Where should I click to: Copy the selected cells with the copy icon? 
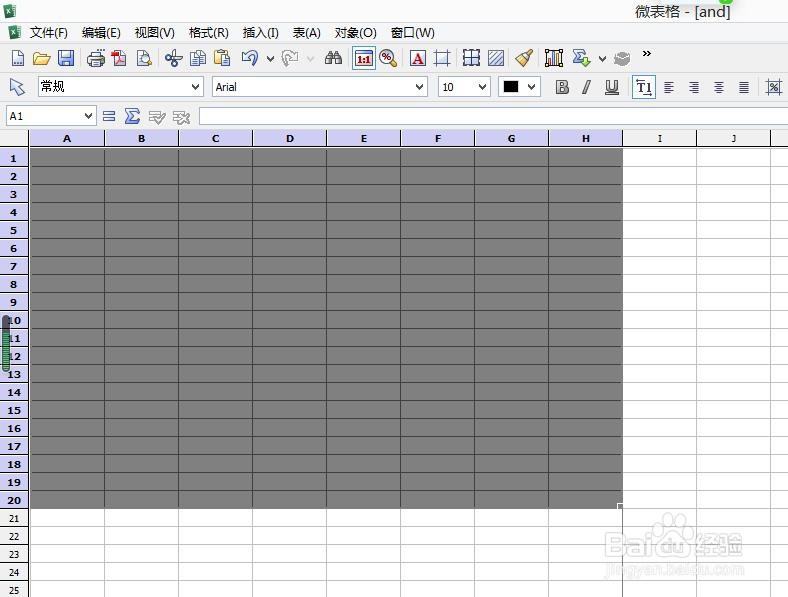[x=198, y=59]
